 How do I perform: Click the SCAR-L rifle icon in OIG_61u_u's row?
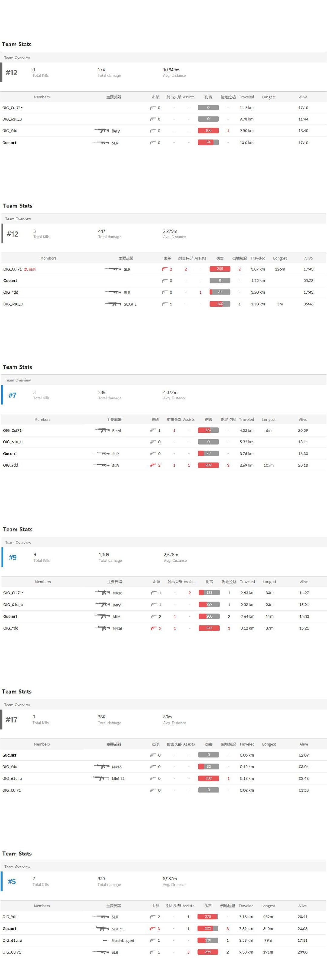pos(113,304)
